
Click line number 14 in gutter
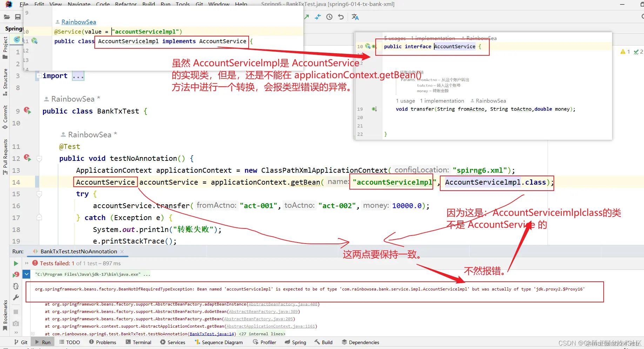tap(16, 182)
